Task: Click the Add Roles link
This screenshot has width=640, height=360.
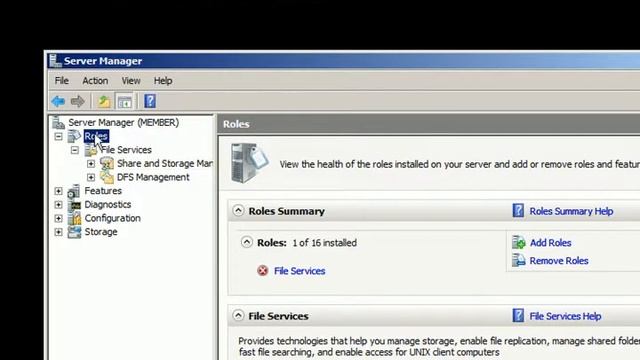Action: [x=550, y=243]
